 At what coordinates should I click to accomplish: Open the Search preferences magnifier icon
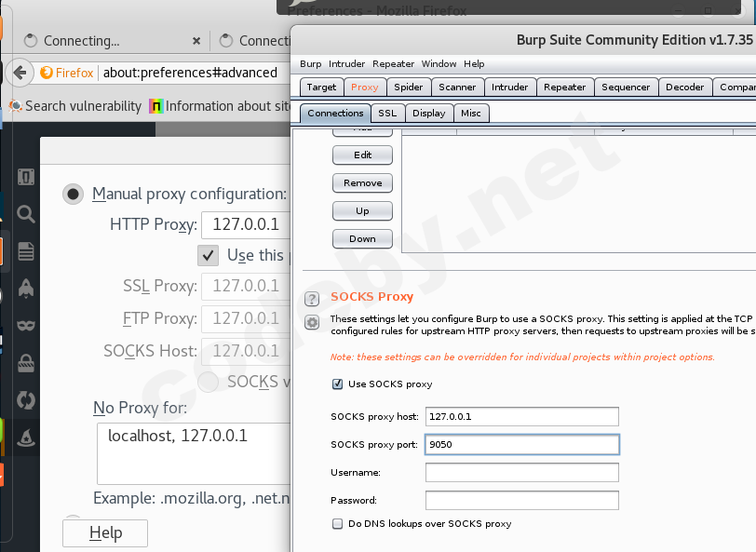(x=26, y=213)
